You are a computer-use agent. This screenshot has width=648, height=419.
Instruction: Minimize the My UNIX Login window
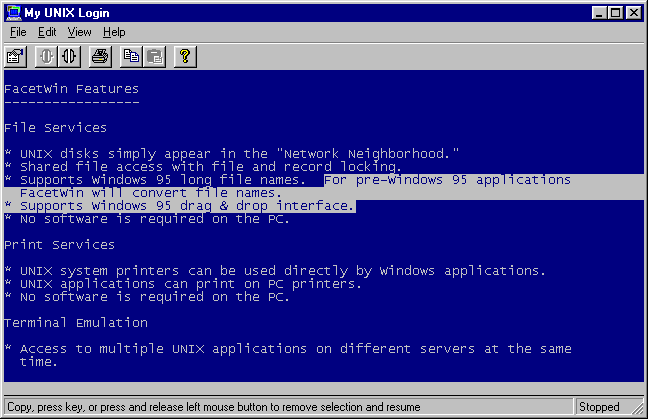click(599, 13)
